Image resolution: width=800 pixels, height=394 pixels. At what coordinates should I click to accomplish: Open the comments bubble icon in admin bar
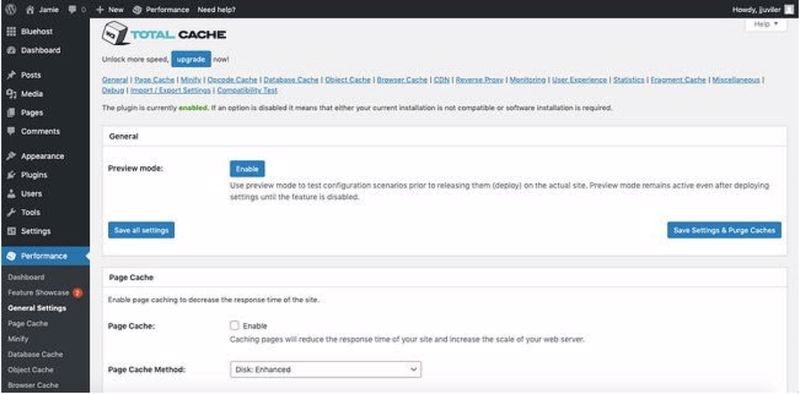coord(72,9)
